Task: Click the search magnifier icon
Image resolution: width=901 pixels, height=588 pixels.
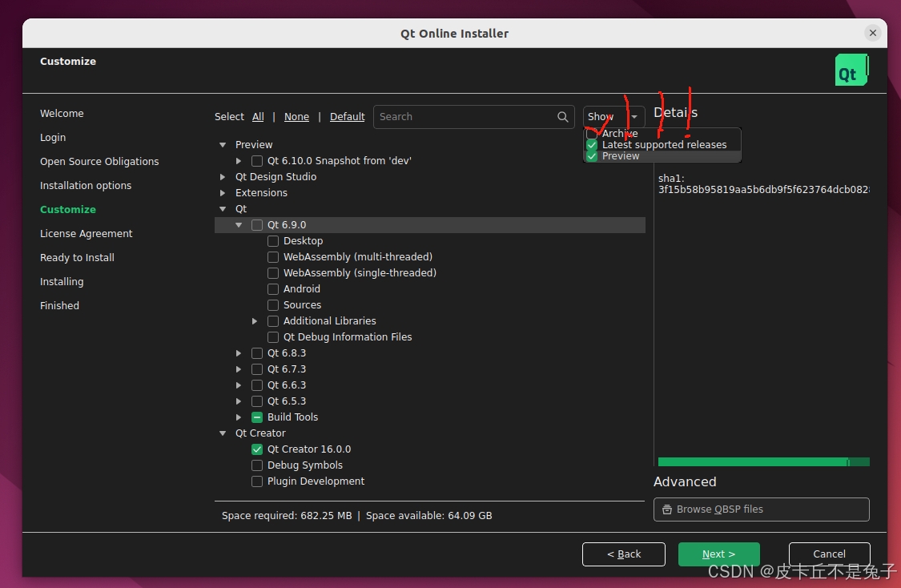Action: click(562, 117)
